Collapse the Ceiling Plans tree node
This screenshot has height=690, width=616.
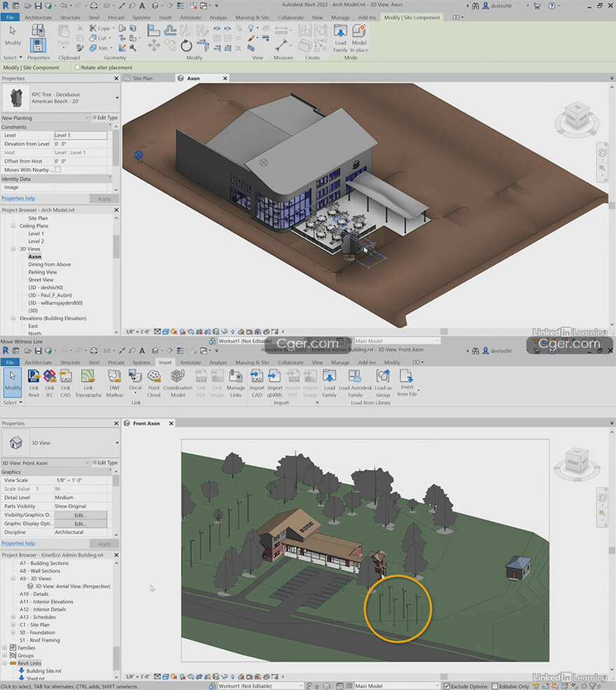pyautogui.click(x=13, y=226)
